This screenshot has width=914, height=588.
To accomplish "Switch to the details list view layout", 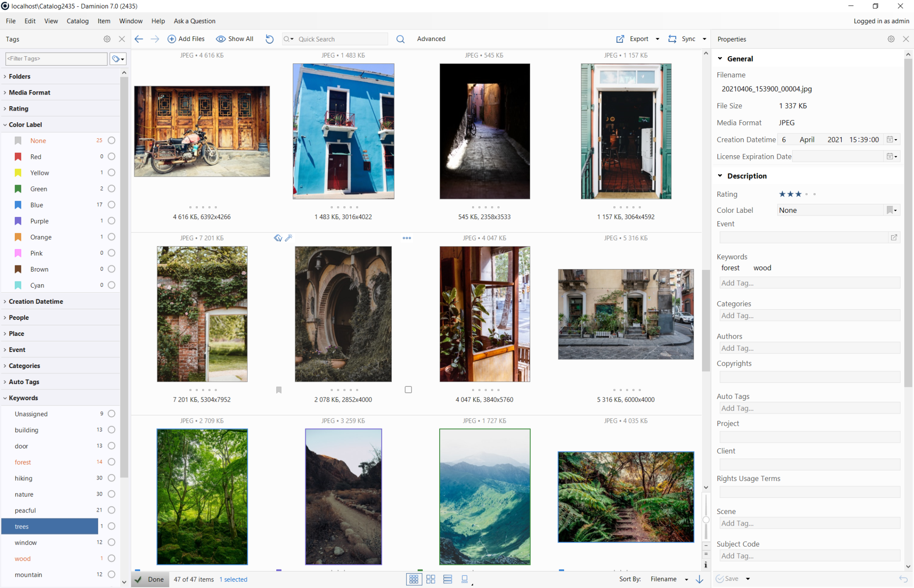I will (x=448, y=579).
